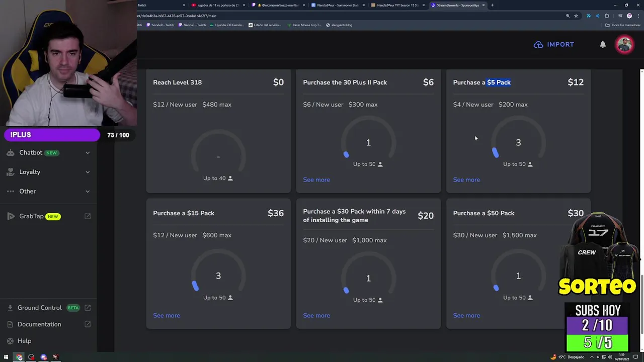Switch to the Twitch browser tab
644x362 pixels.
[x=161, y=5]
